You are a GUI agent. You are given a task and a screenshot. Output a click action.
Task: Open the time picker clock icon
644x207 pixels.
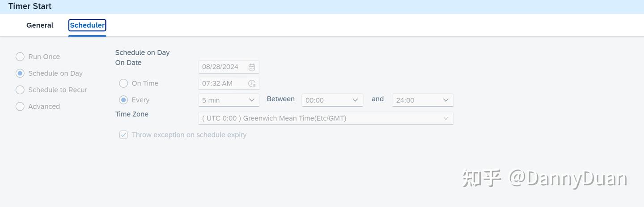252,83
